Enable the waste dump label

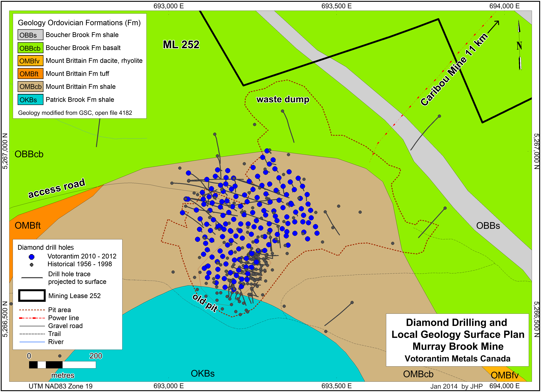pos(283,100)
